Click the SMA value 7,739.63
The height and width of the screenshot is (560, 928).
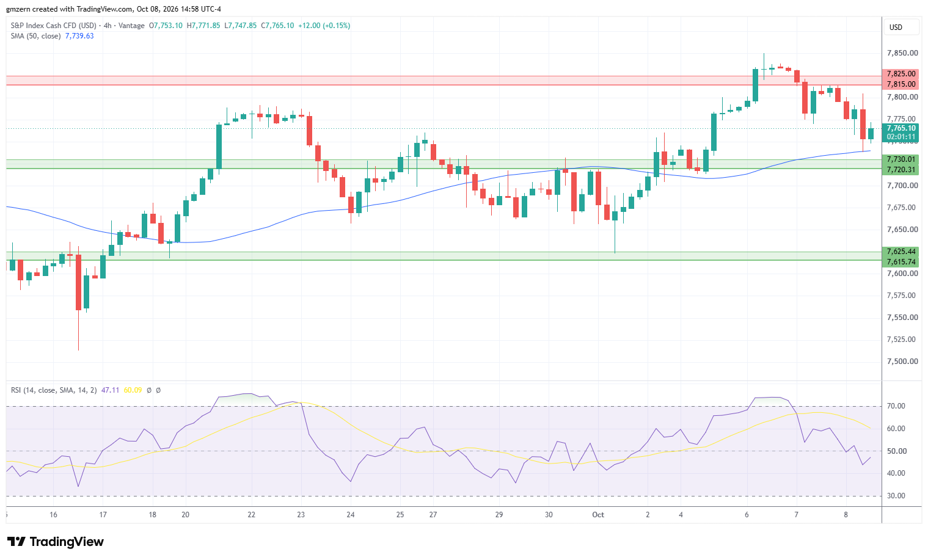tap(79, 36)
